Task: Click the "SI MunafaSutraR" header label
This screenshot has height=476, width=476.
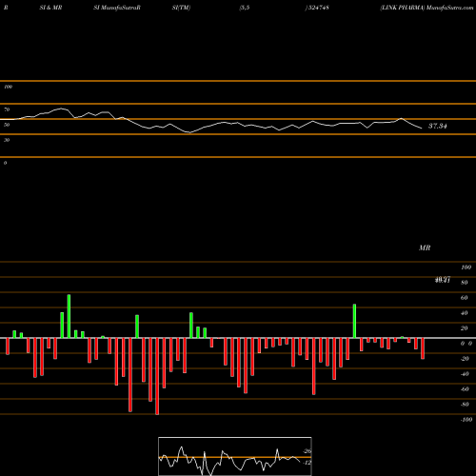Action: pyautogui.click(x=117, y=8)
